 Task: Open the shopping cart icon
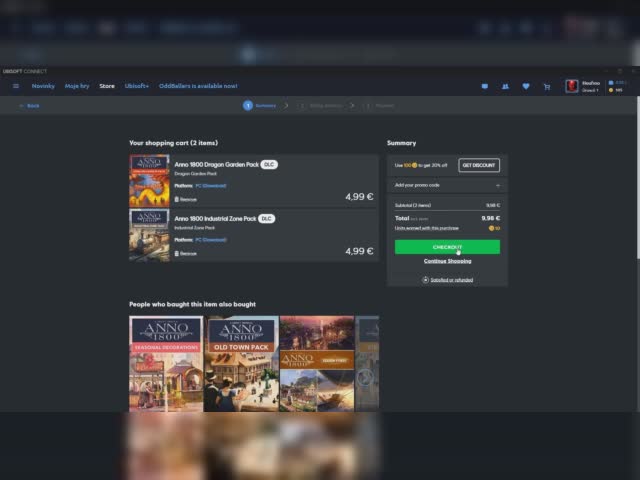(x=547, y=87)
